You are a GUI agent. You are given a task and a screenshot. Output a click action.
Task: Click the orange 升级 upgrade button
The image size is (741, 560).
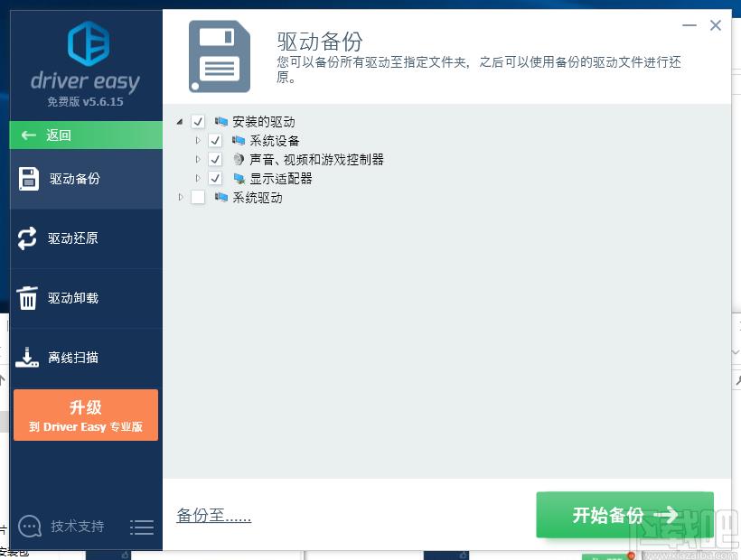click(x=86, y=415)
